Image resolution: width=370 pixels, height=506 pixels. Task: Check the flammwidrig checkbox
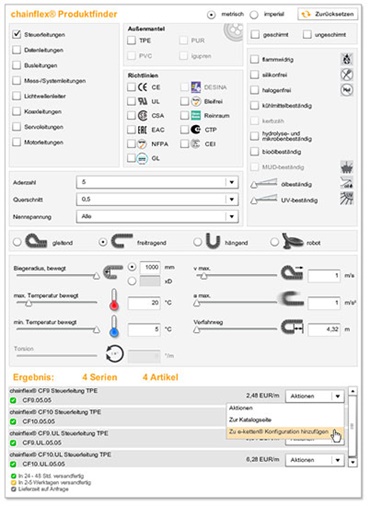click(x=254, y=59)
